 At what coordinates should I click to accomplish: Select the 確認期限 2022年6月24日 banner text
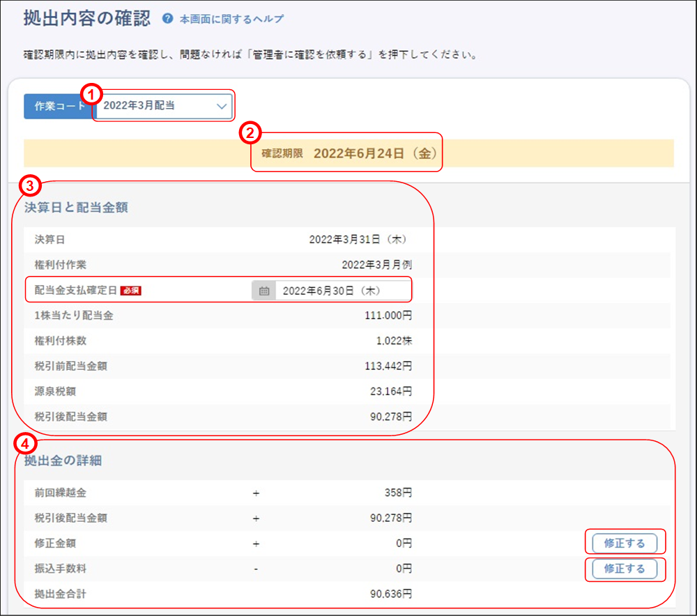pos(347,154)
